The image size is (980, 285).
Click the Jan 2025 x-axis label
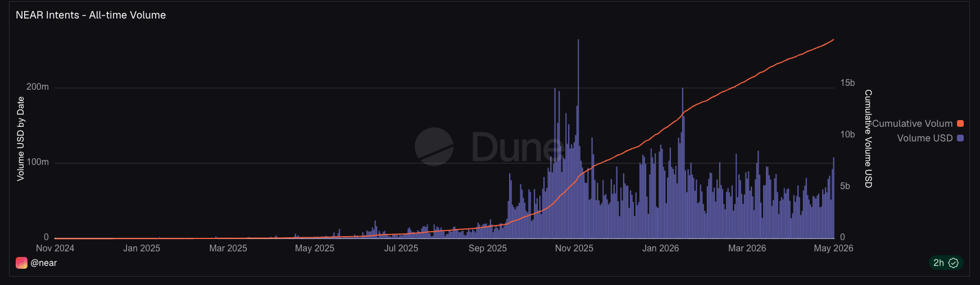(x=142, y=248)
